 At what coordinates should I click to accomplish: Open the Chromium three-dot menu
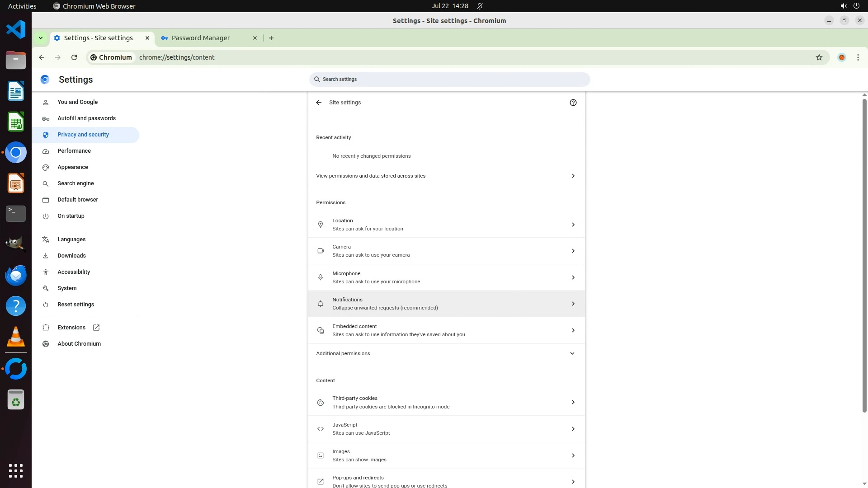click(x=858, y=57)
